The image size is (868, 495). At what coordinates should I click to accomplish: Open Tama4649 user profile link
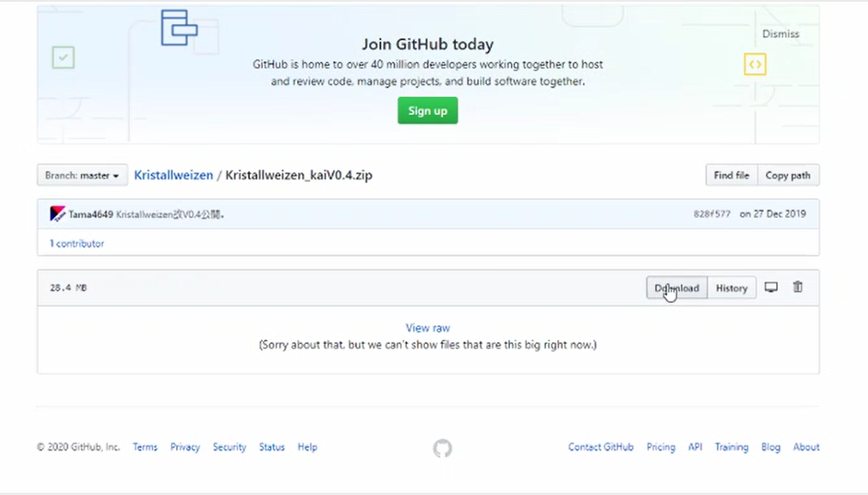[91, 214]
